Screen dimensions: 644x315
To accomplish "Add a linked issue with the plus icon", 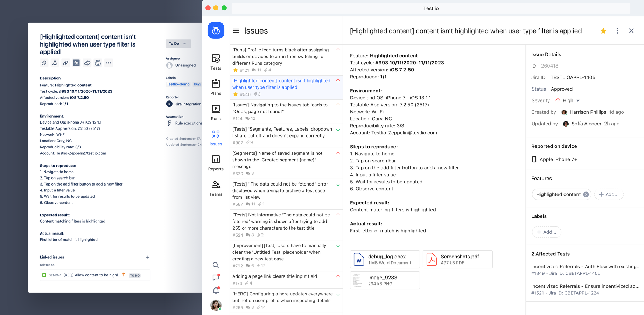I will [147, 257].
